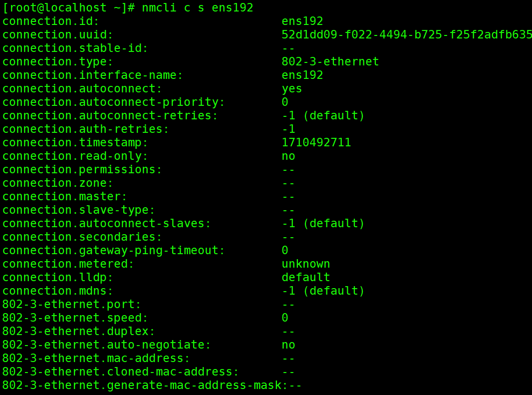Click the connection.interface-name label

tap(93, 75)
